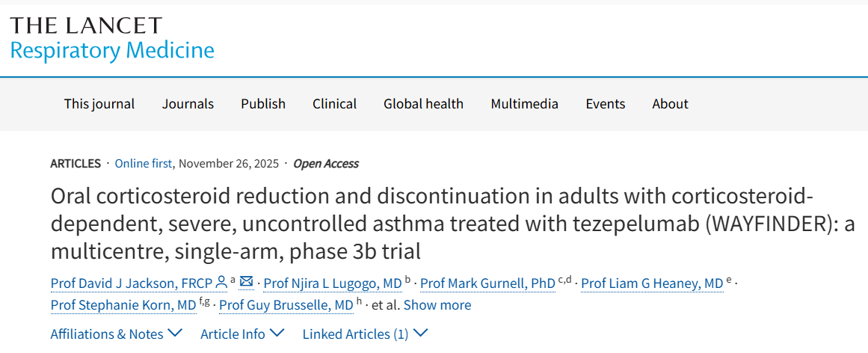Open author Prof Njira L Lugogo link
The image size is (868, 353).
(332, 283)
